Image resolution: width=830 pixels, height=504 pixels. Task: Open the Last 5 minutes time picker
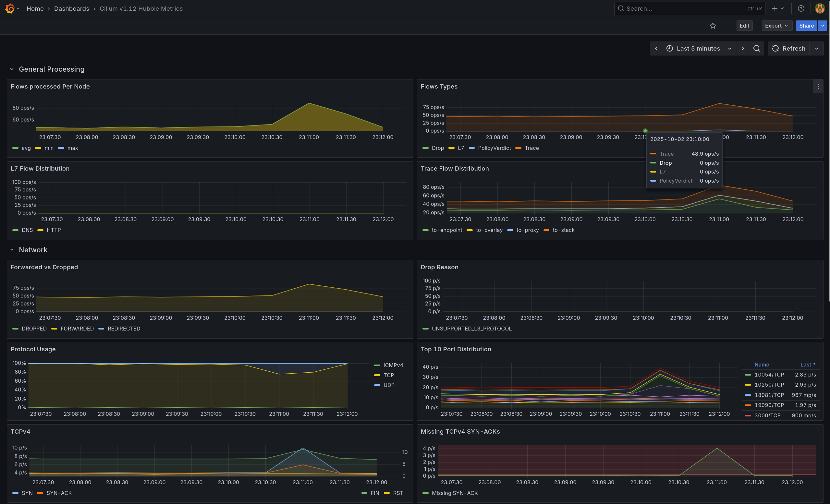point(699,48)
